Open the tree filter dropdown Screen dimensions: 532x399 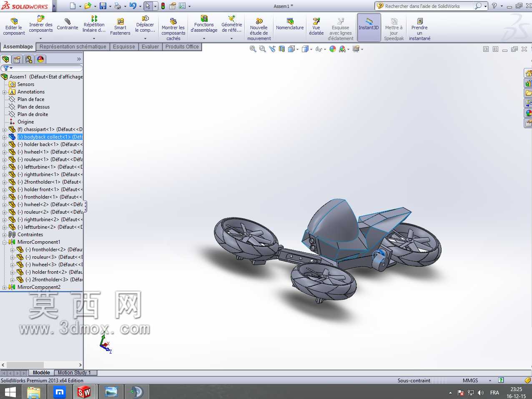8,68
